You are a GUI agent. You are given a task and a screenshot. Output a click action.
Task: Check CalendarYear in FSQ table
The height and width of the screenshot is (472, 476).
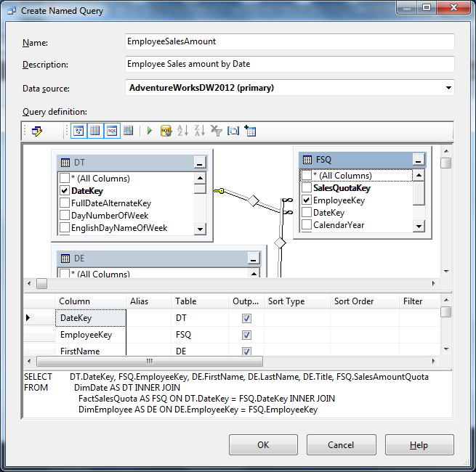click(306, 225)
